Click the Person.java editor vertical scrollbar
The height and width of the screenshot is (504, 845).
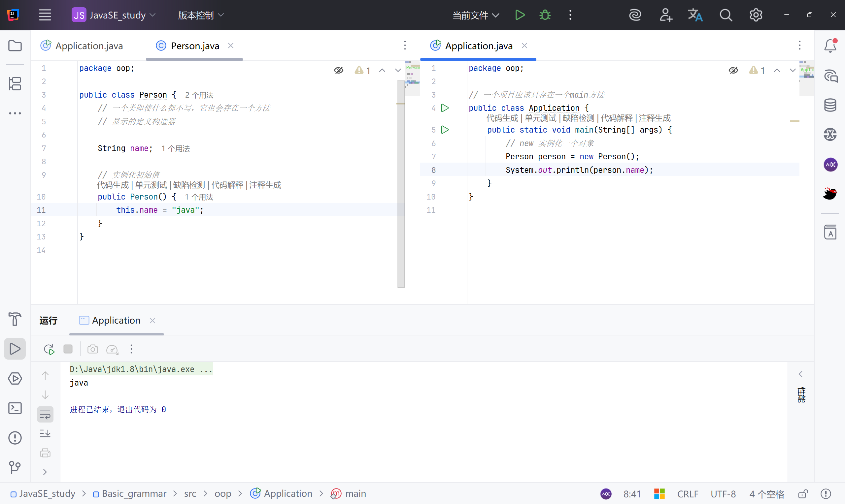click(x=401, y=183)
